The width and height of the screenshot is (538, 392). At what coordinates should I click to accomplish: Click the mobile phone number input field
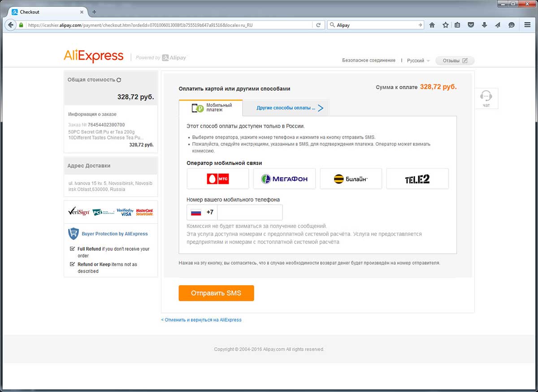(x=250, y=212)
